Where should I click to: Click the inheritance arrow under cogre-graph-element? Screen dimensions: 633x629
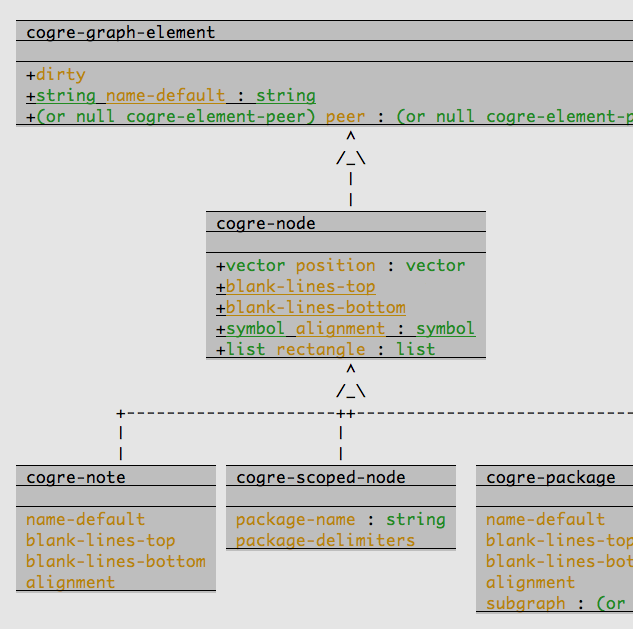pyautogui.click(x=350, y=150)
